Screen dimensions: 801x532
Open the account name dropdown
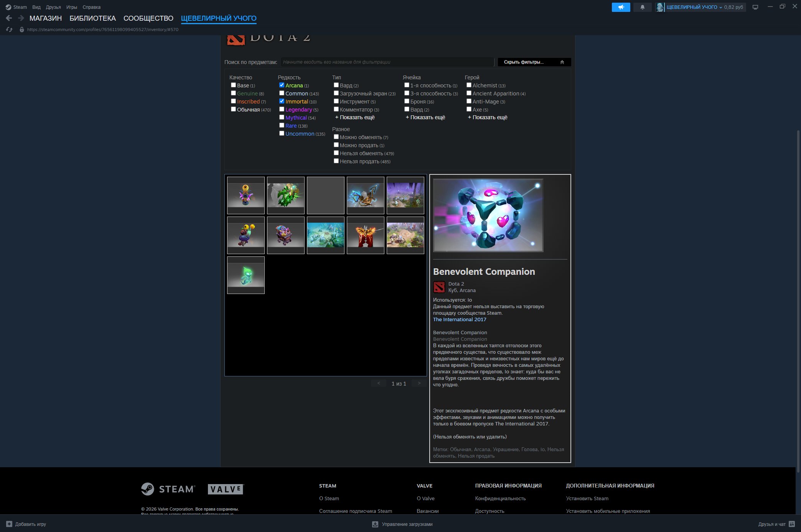(x=694, y=7)
